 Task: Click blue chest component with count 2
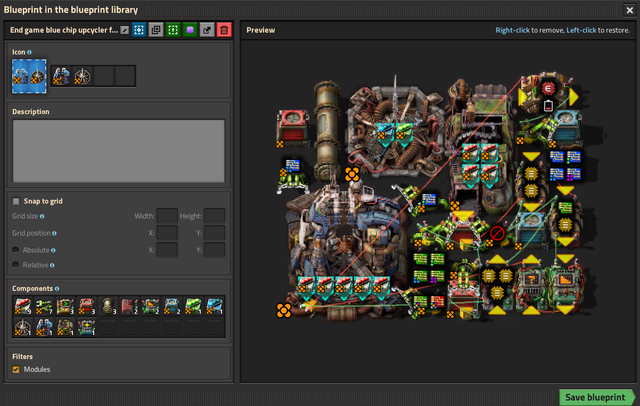coord(171,306)
